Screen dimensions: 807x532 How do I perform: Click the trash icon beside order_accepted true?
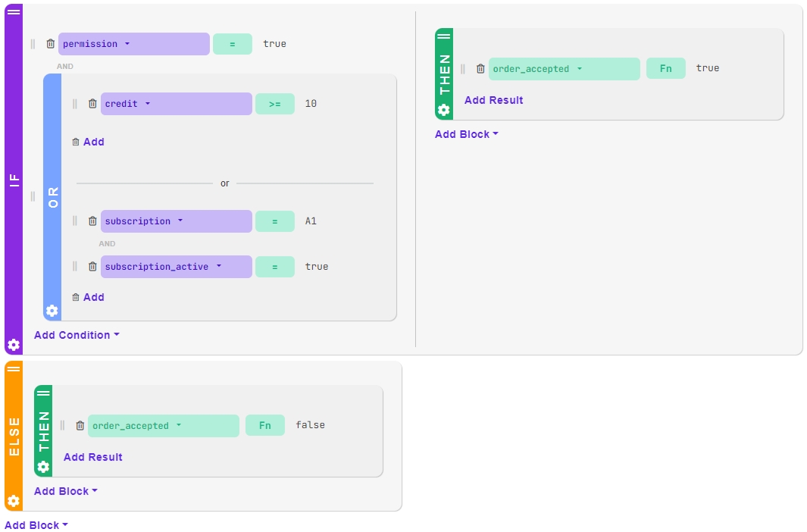(x=480, y=69)
